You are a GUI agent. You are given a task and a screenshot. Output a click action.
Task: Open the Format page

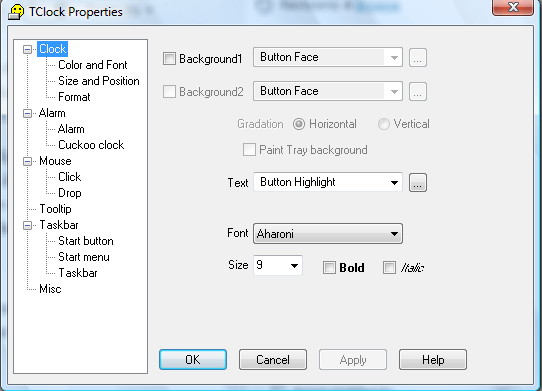pos(74,97)
